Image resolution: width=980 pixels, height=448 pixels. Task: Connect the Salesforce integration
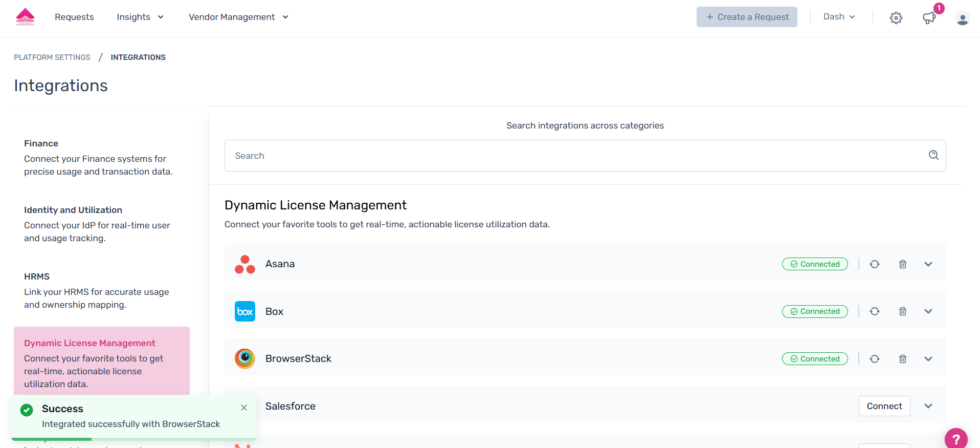pyautogui.click(x=884, y=406)
